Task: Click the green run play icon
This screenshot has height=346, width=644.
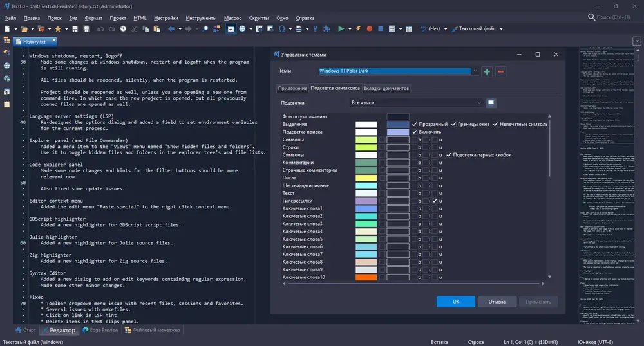Action: (341, 29)
